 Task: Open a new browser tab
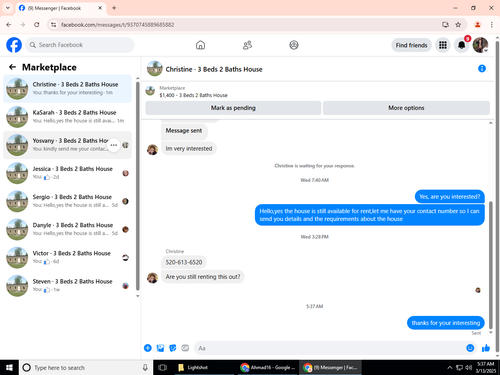(114, 8)
